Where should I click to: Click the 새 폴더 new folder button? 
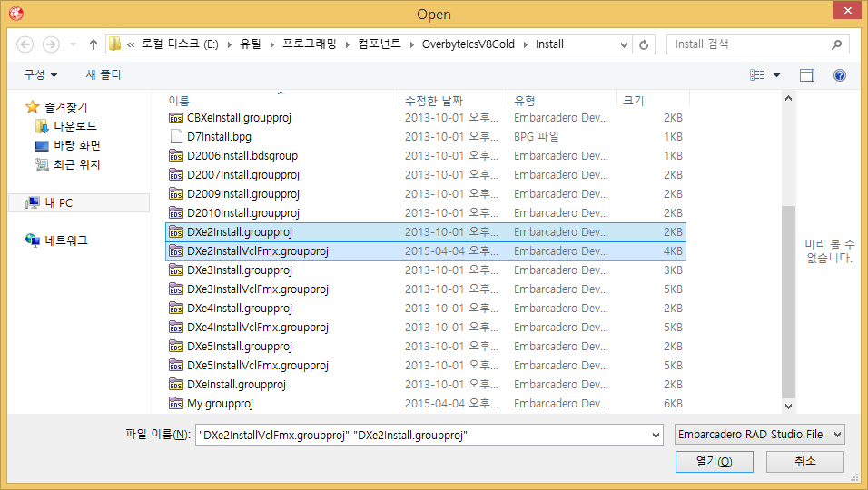point(104,74)
